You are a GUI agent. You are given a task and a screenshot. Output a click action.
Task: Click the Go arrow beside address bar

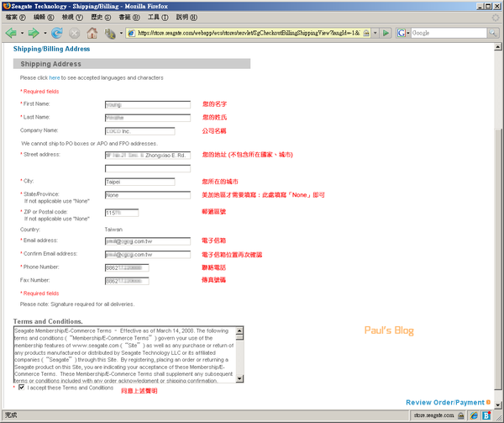point(386,33)
